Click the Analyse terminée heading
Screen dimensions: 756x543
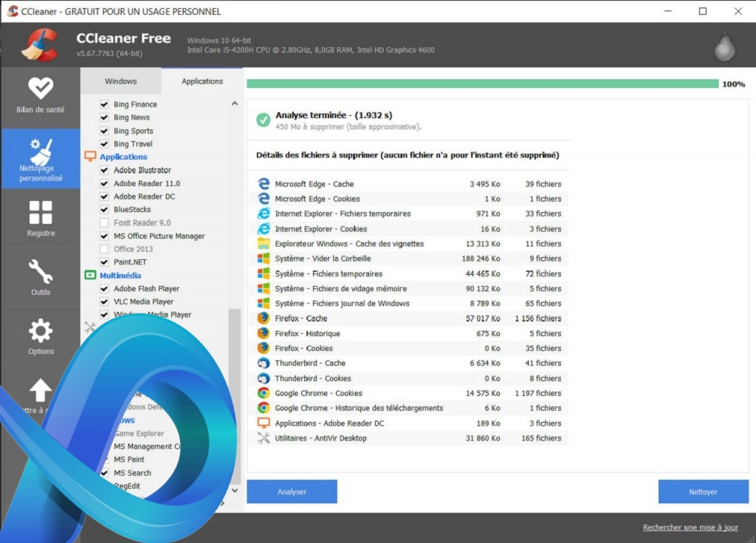[x=334, y=115]
